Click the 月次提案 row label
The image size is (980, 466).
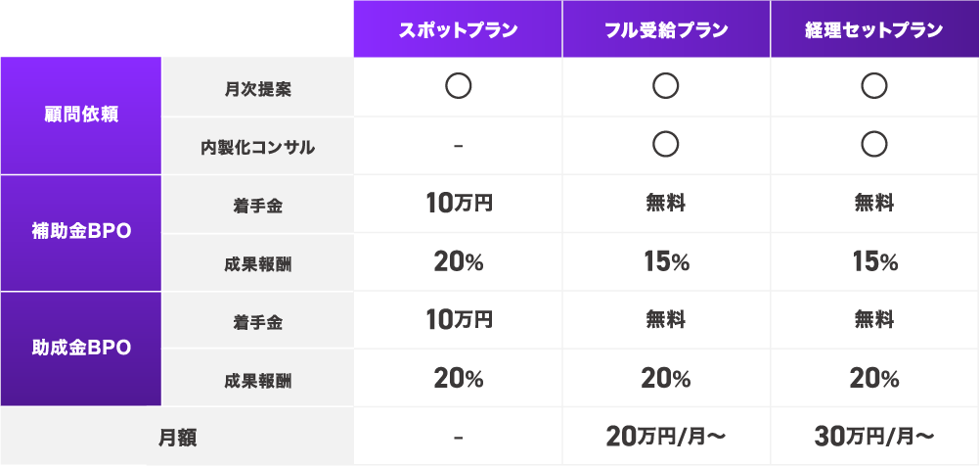pyautogui.click(x=257, y=90)
